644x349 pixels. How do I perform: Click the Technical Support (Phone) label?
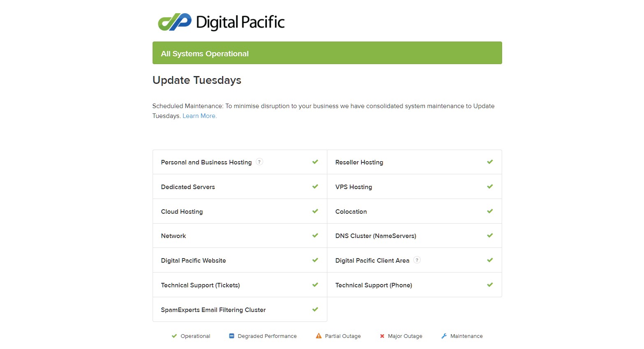pos(373,285)
